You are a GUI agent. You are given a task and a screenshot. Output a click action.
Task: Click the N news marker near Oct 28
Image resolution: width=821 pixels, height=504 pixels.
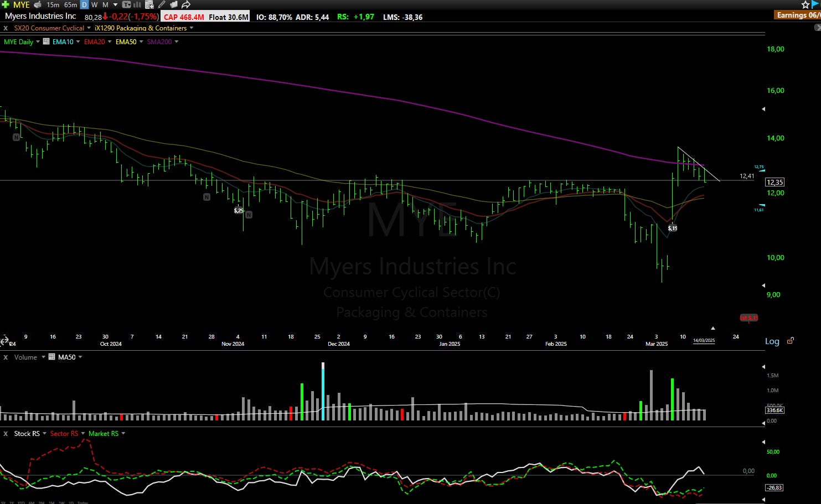click(206, 197)
